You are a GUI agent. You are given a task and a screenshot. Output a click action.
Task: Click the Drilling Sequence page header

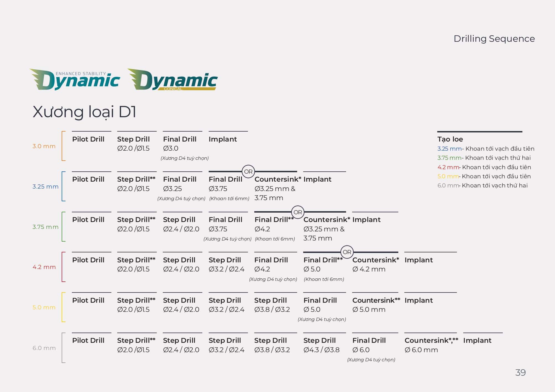[x=494, y=39]
